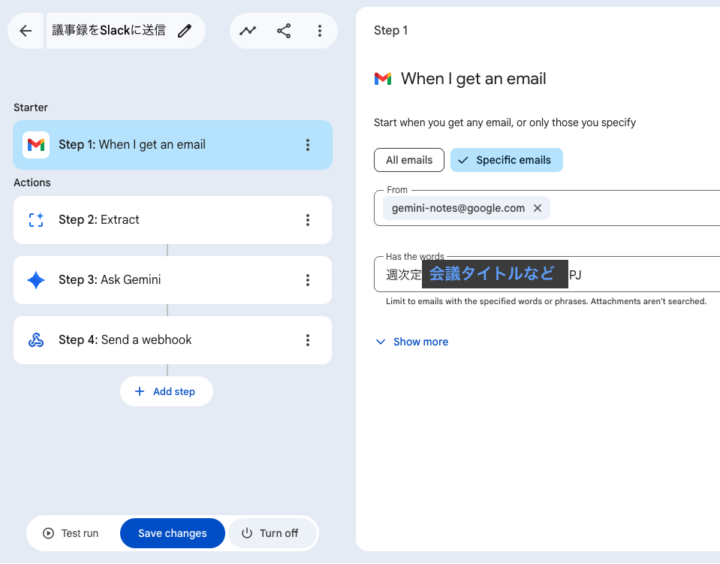Viewport: 720px width, 564px height.
Task: Open more options for Step 4
Action: (x=307, y=340)
